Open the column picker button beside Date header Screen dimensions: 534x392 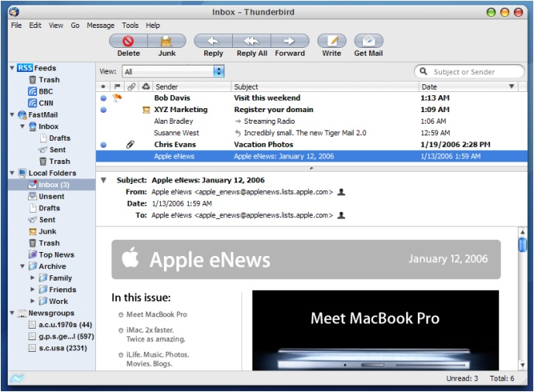tap(522, 87)
